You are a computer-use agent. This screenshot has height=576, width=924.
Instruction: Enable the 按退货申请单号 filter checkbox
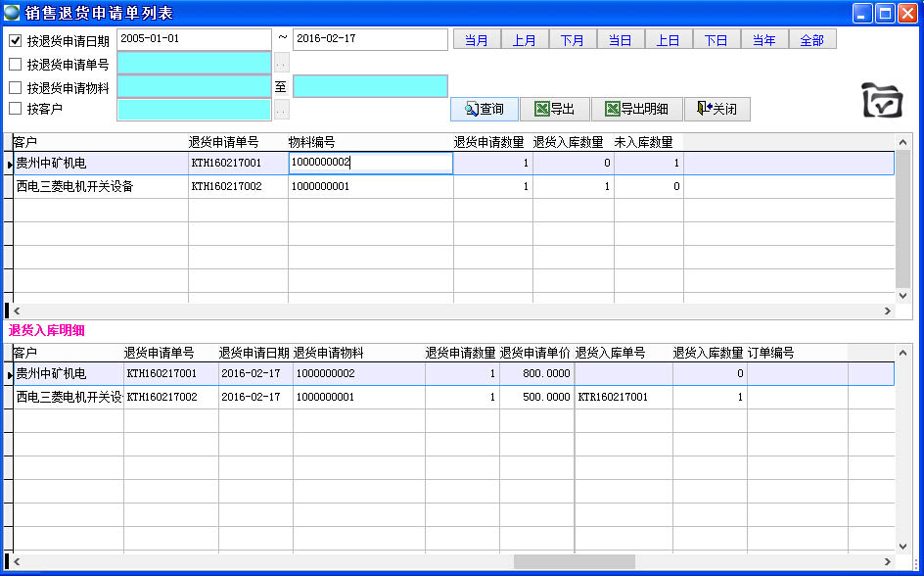(15, 65)
